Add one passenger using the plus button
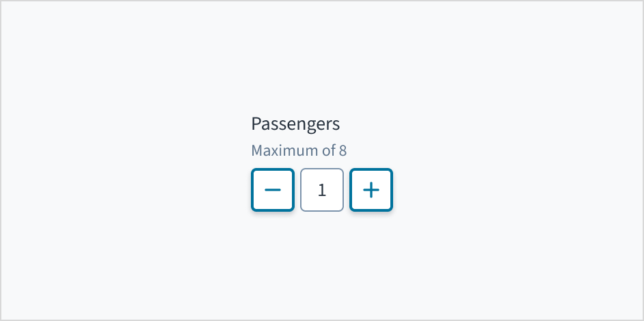The width and height of the screenshot is (644, 321). 371,190
